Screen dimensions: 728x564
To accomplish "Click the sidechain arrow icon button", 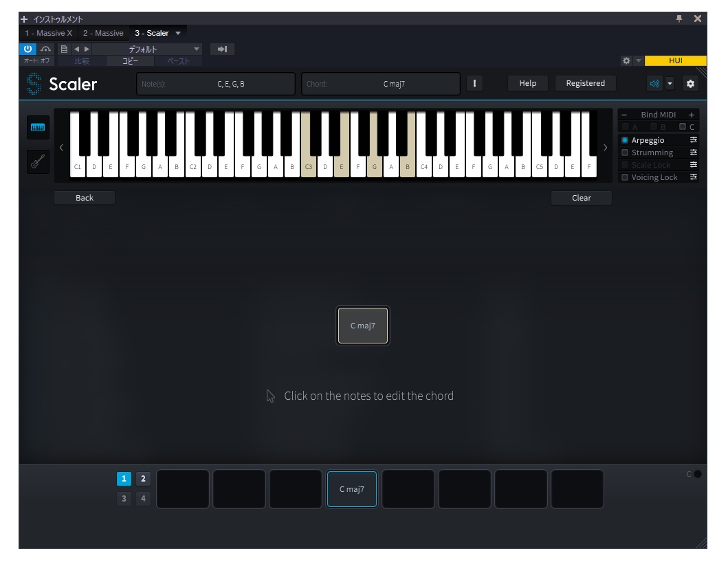I will (x=223, y=49).
